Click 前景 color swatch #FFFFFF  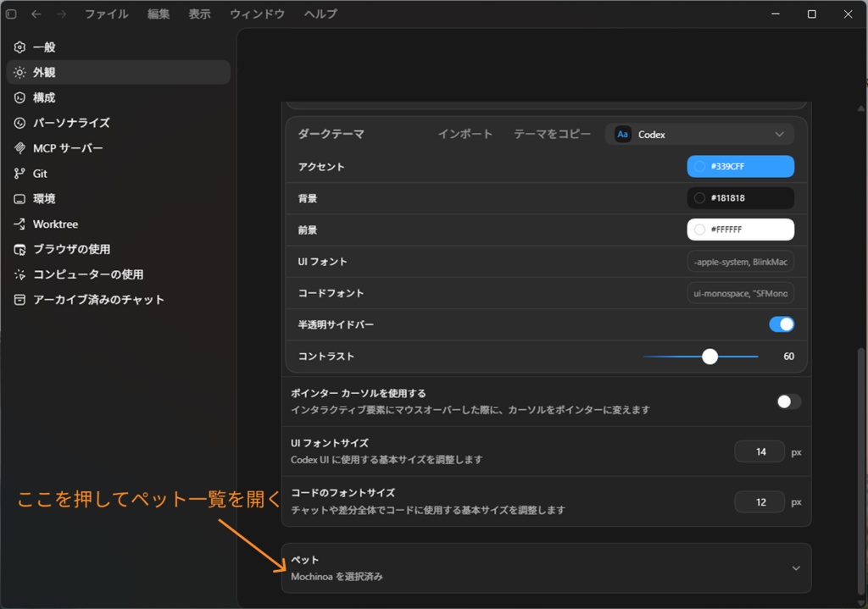coord(741,230)
